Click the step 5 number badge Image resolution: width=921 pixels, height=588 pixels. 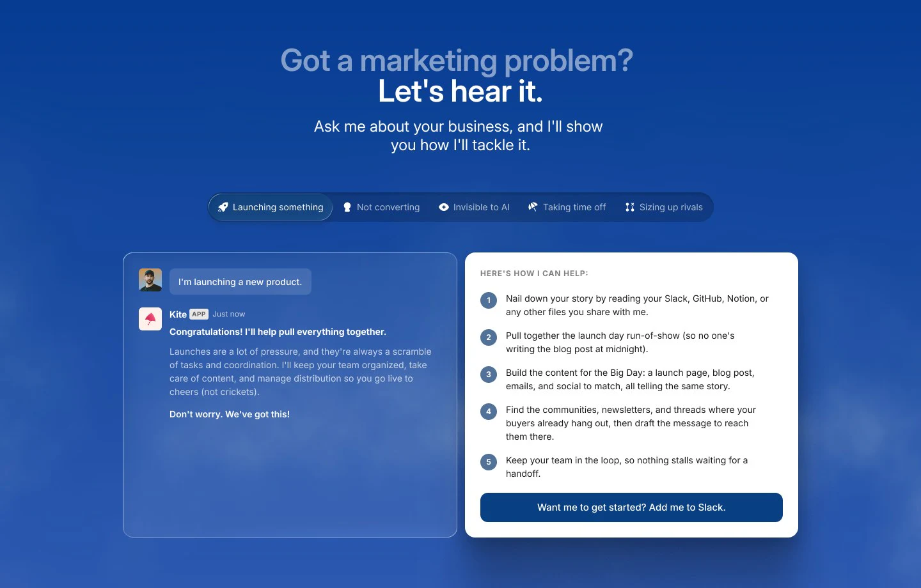point(489,462)
